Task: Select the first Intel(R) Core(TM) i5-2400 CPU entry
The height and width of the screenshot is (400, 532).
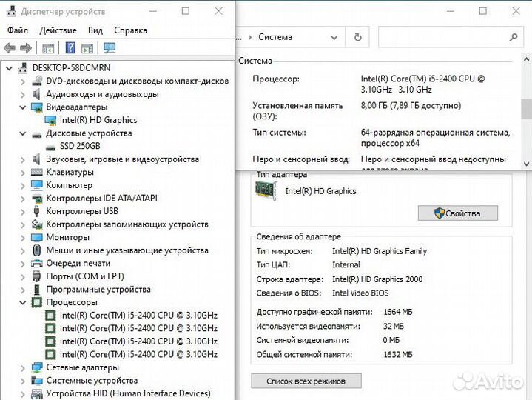Action: pos(138,316)
